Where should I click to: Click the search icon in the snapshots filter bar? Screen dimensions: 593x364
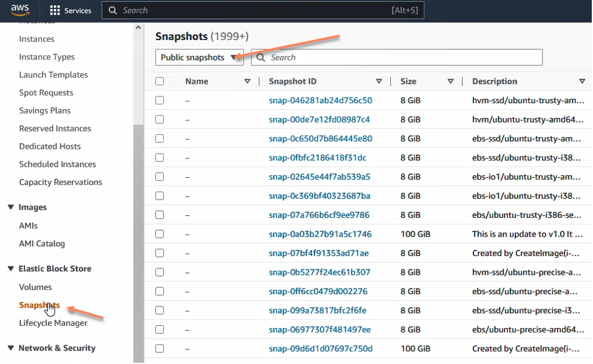pyautogui.click(x=260, y=57)
